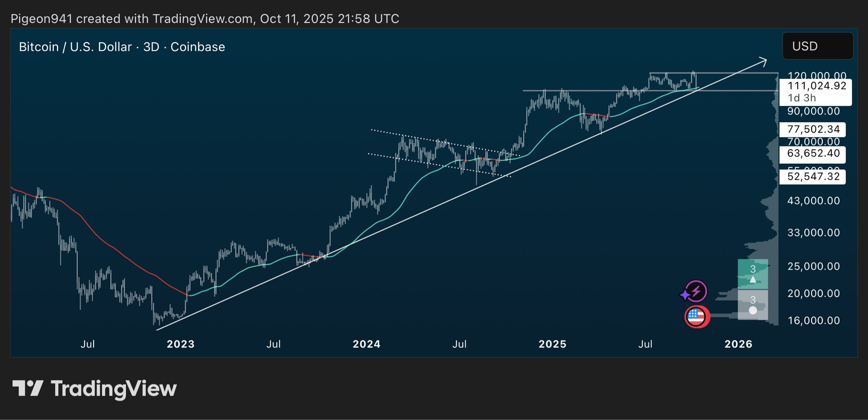Select the 52,547.32 price label
This screenshot has width=868, height=420.
[813, 176]
